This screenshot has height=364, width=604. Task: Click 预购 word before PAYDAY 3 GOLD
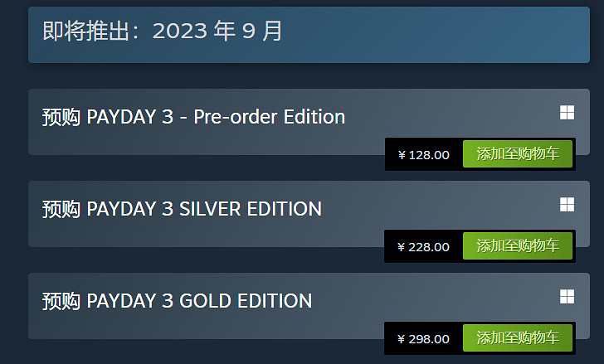pyautogui.click(x=61, y=301)
